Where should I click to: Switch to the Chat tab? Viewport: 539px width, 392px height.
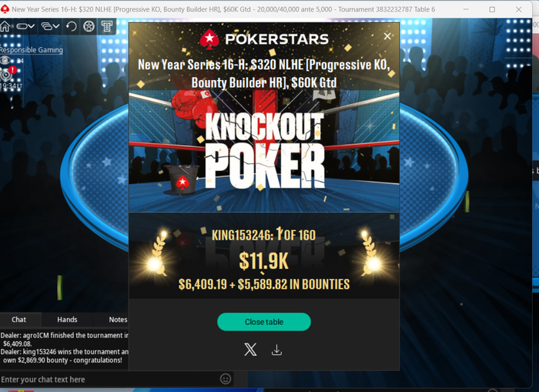pos(19,320)
